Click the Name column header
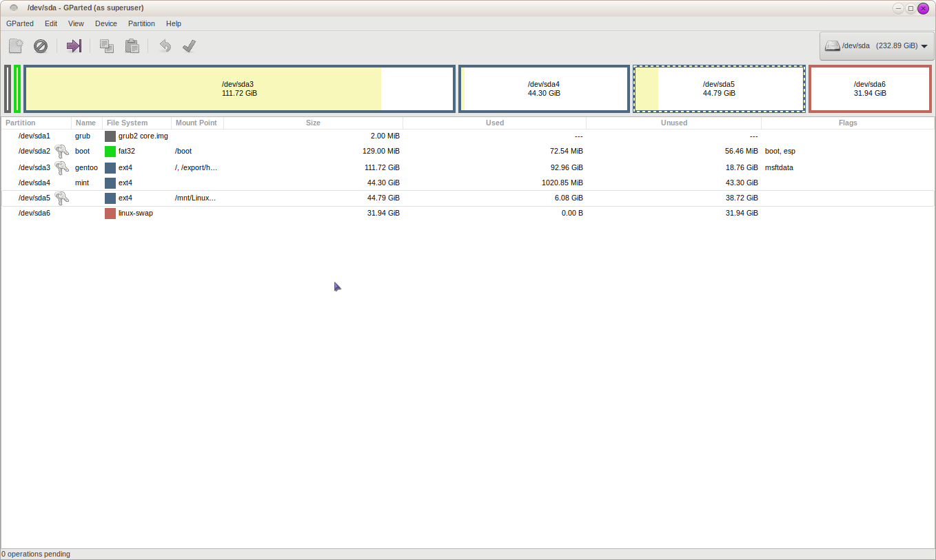 pyautogui.click(x=86, y=123)
